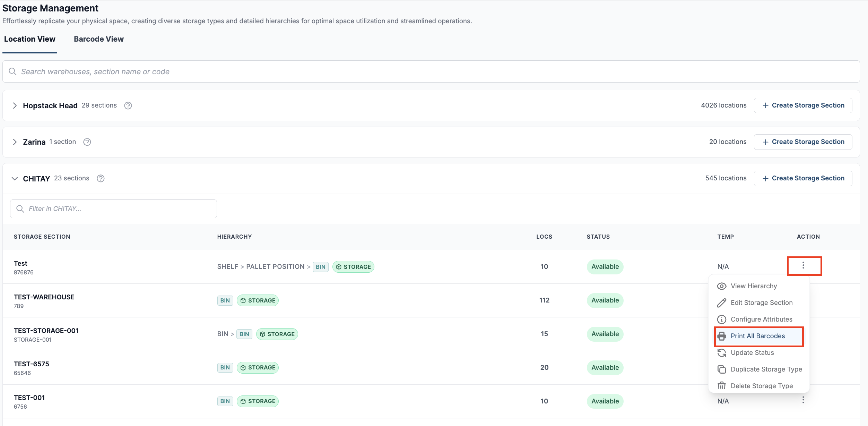Select Update Status from the menu
The width and height of the screenshot is (868, 426).
pyautogui.click(x=759, y=352)
